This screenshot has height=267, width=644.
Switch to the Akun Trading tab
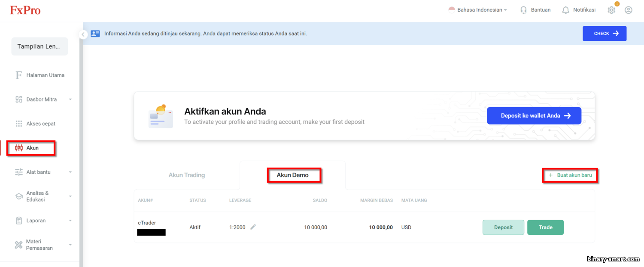click(187, 175)
